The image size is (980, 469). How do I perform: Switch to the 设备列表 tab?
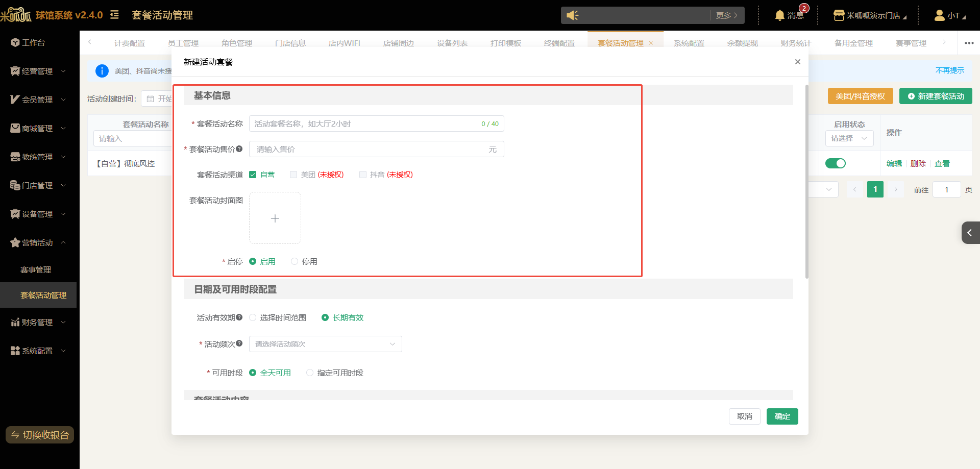(452, 43)
